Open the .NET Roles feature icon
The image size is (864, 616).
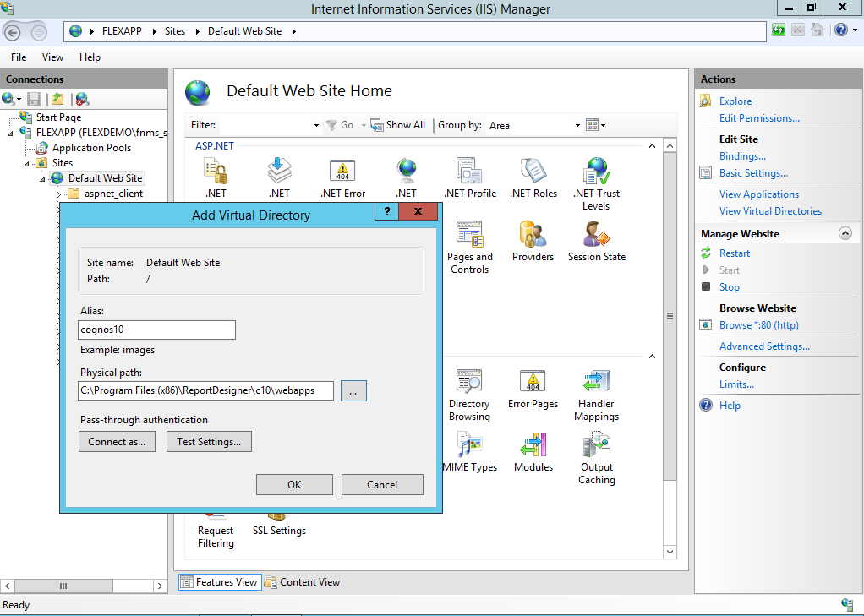tap(533, 177)
